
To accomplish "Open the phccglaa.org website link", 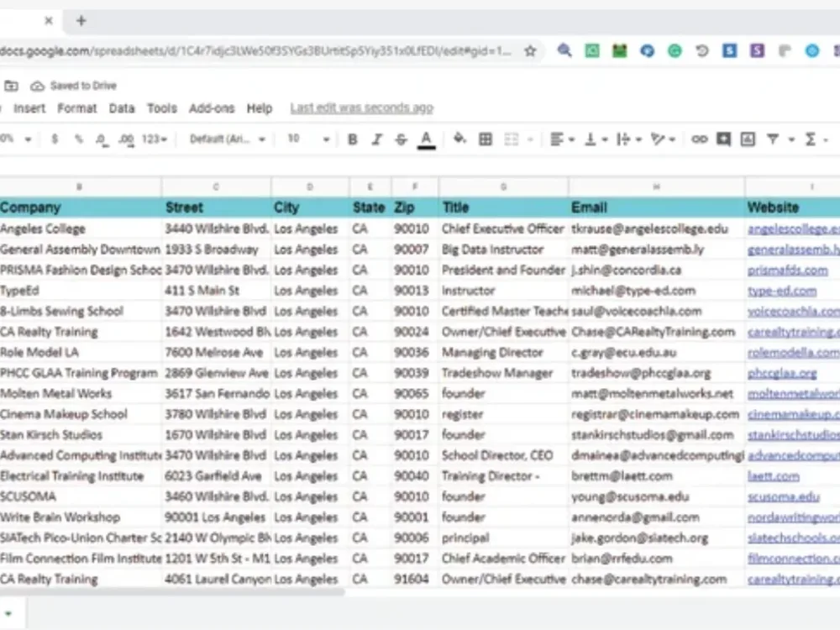I will [782, 374].
